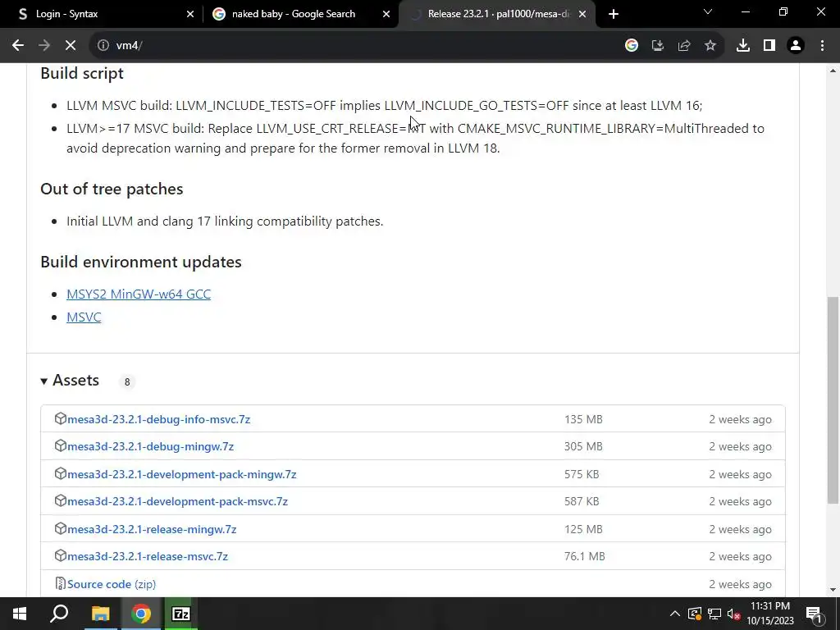Bookmark this tab with the star
Viewport: 840px width, 630px height.
point(710,46)
